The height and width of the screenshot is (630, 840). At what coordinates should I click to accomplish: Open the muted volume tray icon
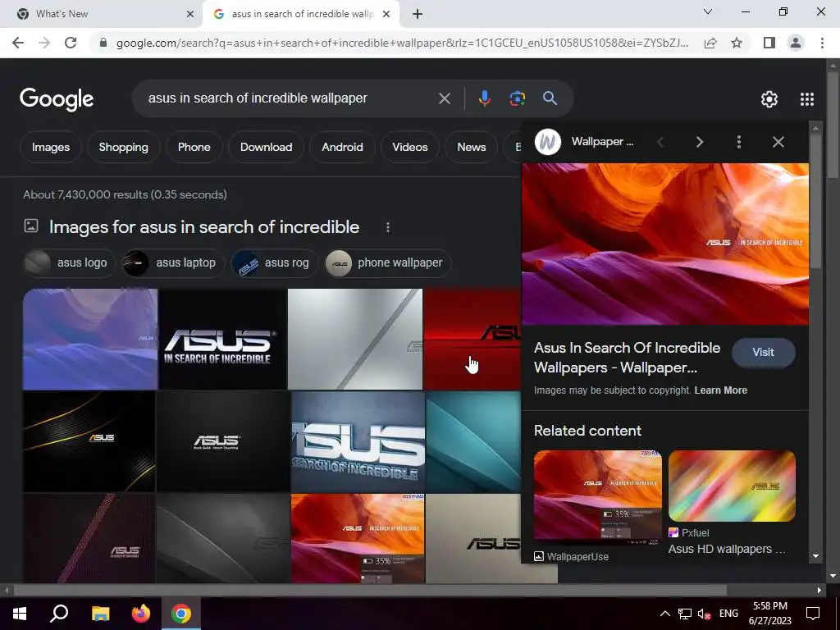tap(704, 614)
